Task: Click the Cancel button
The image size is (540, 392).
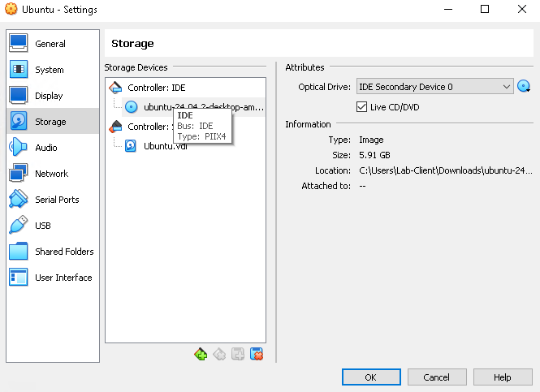Action: (x=437, y=377)
